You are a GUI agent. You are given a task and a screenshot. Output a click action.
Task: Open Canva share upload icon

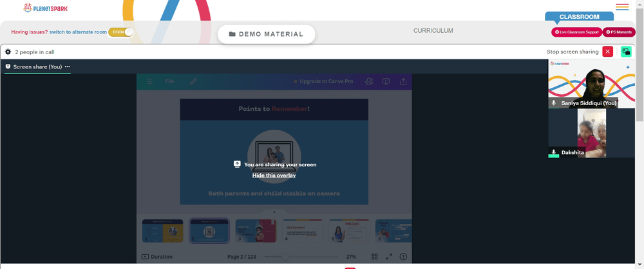(403, 81)
